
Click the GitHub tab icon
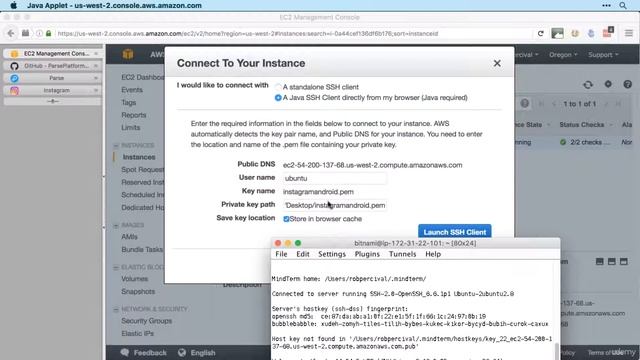point(14,66)
